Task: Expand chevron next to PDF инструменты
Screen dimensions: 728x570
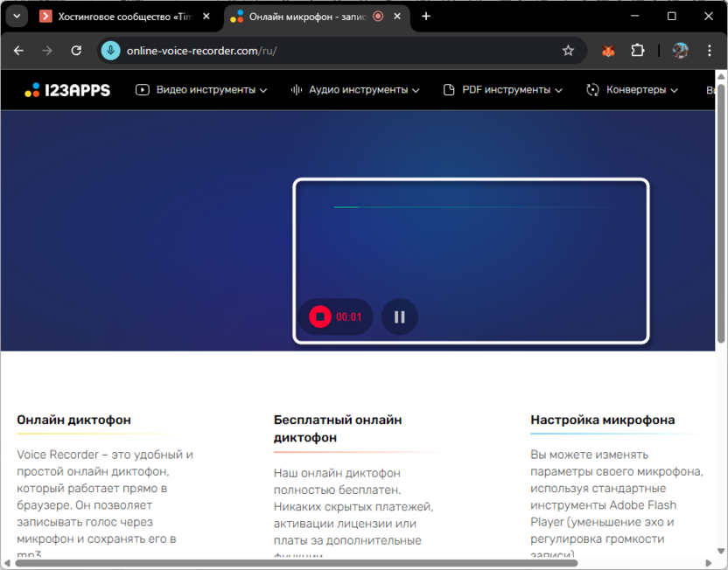Action: click(558, 90)
